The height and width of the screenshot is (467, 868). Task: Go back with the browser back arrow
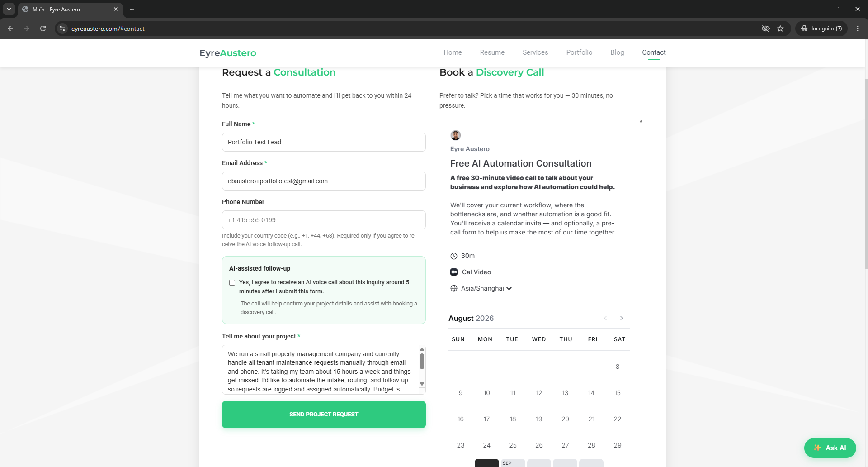tap(10, 29)
